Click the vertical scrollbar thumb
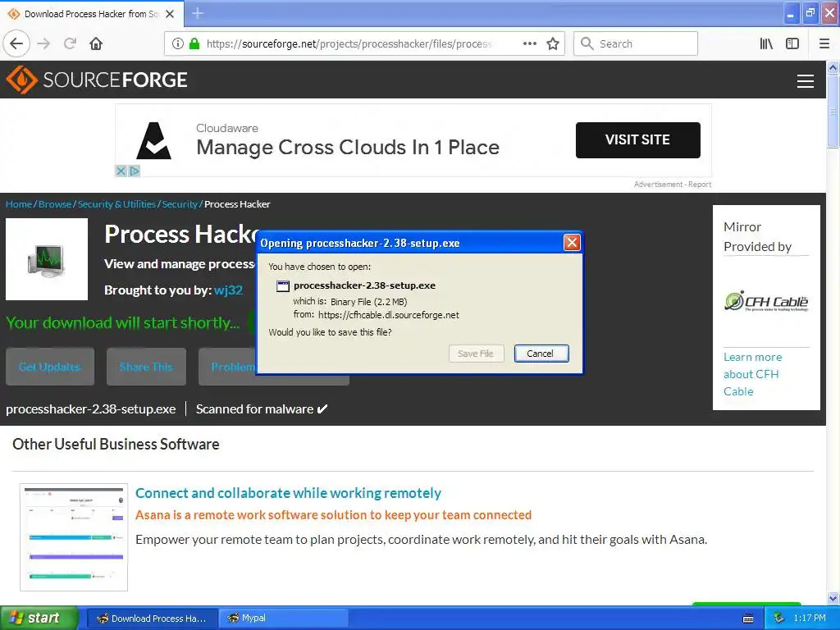 [833, 111]
